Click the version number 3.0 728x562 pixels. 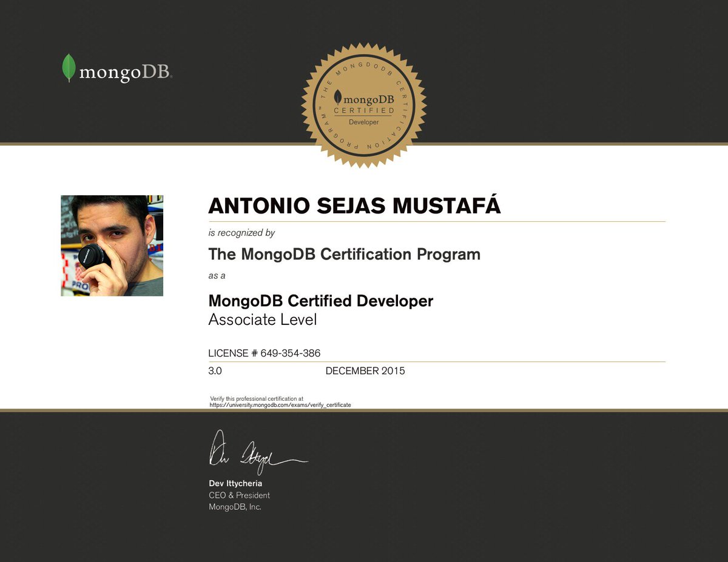point(215,371)
